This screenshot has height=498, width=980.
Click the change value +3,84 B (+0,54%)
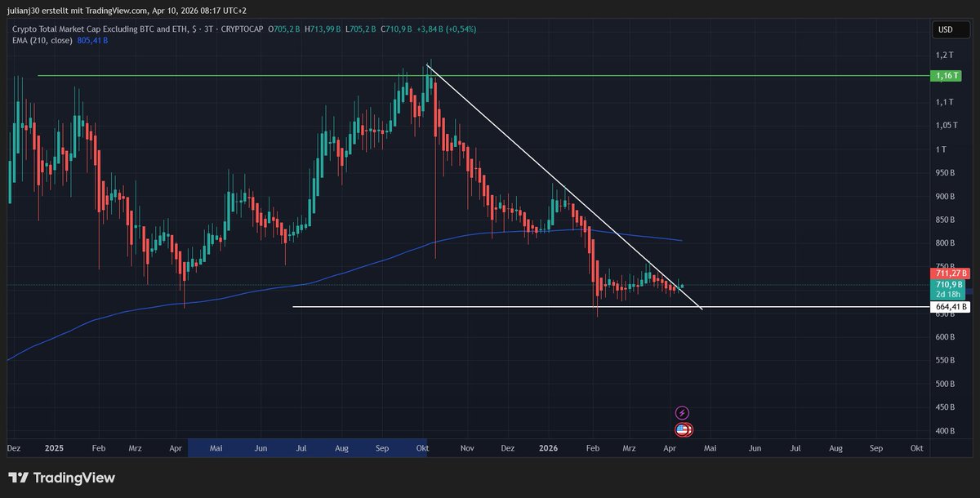(447, 29)
